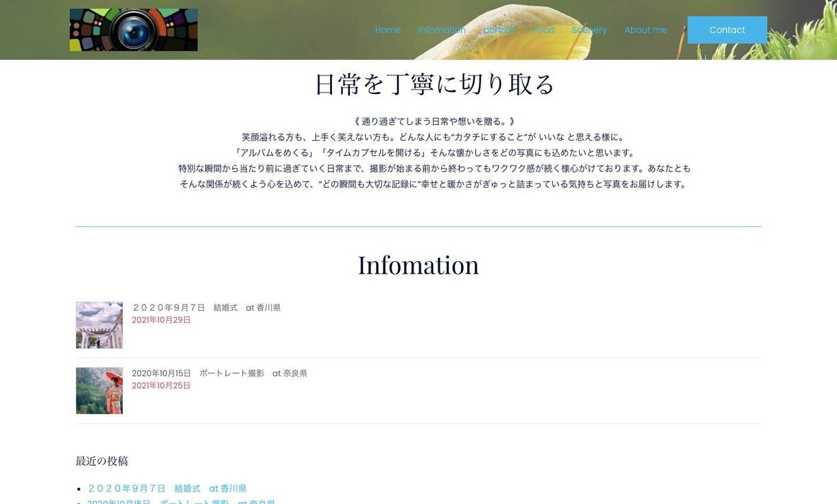Open post titled ２０２０年９月７日 結婚式 at 香川県 in Infomation list
The image size is (837, 504).
(x=206, y=308)
